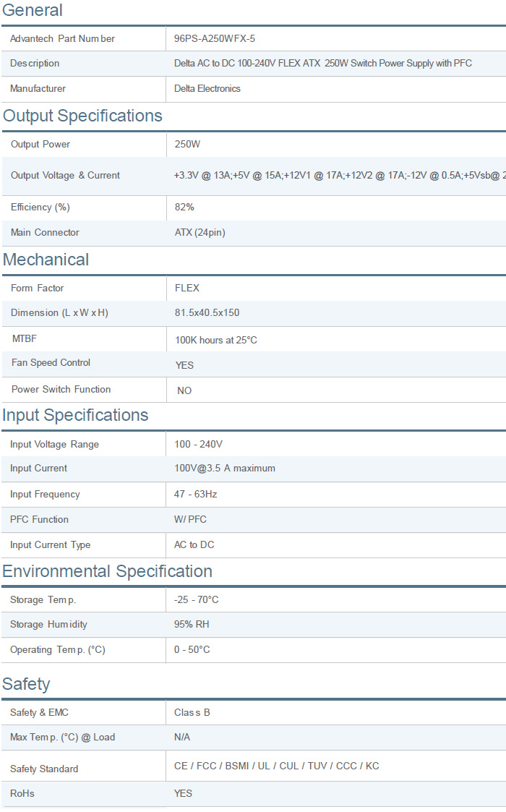506x812 pixels.
Task: Select the 81.5x40.5x150 dimension value
Action: pyautogui.click(x=207, y=313)
